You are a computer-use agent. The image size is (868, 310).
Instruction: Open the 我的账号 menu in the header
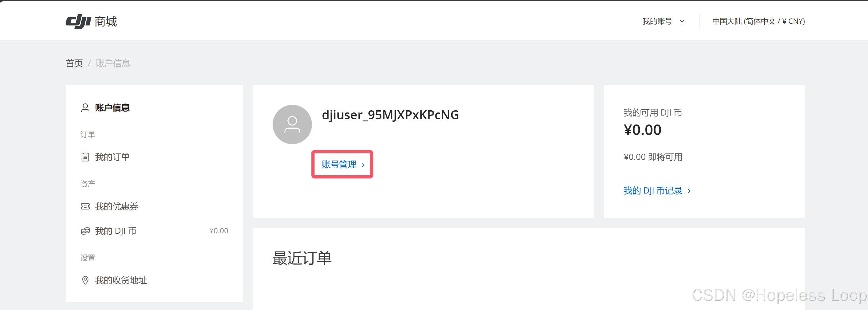point(663,21)
